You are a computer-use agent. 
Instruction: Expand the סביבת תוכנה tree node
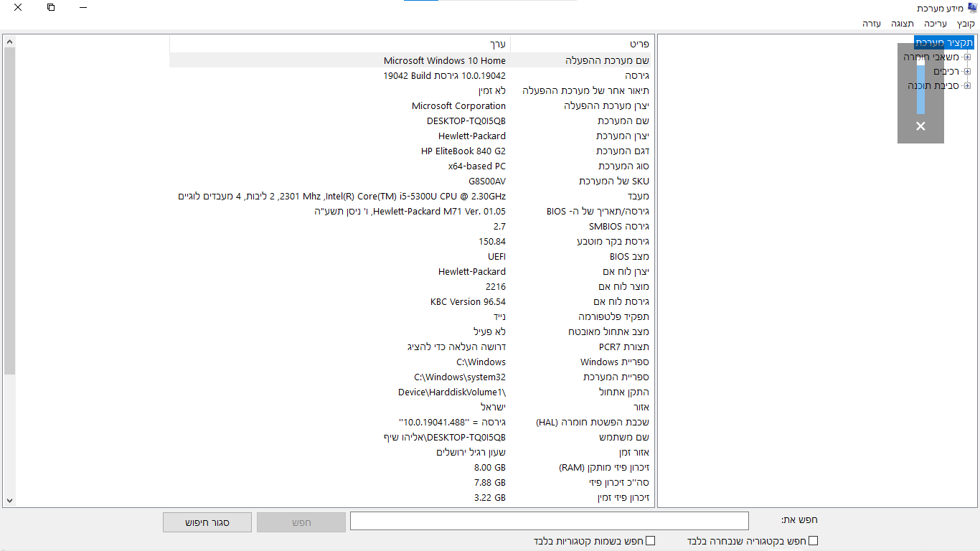click(966, 85)
